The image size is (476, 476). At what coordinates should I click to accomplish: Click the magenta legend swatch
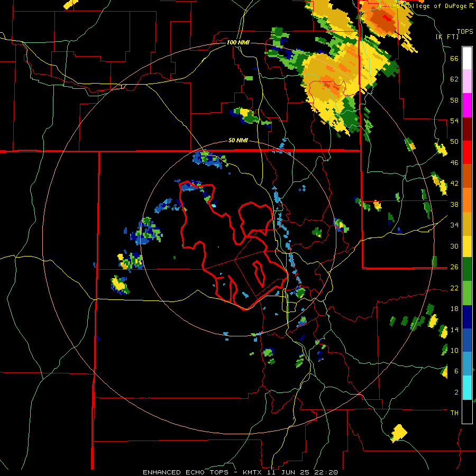pyautogui.click(x=467, y=105)
